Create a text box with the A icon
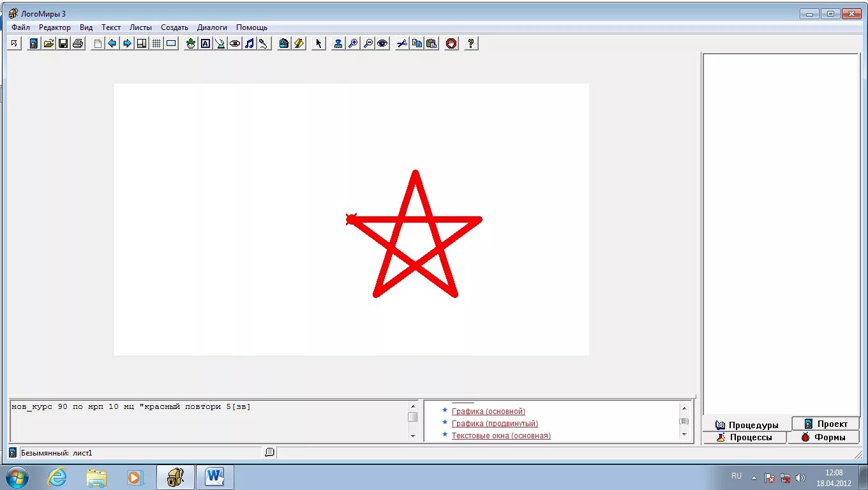The width and height of the screenshot is (868, 490). click(x=206, y=43)
